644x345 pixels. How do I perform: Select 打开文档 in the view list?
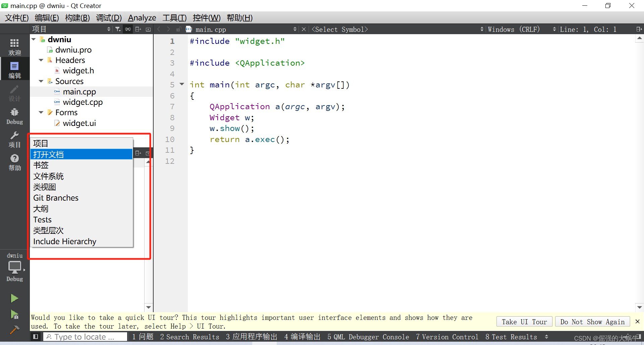(x=82, y=154)
